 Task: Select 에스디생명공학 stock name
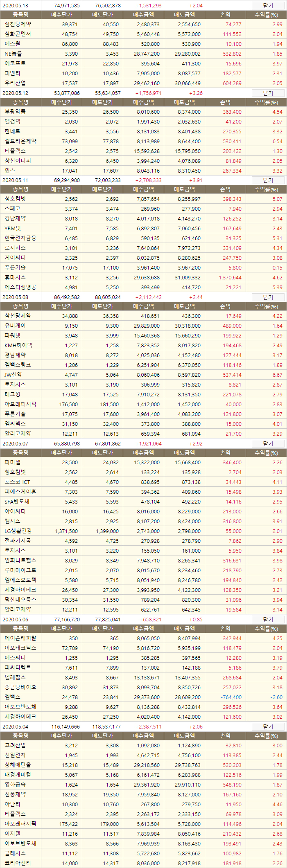20,287
